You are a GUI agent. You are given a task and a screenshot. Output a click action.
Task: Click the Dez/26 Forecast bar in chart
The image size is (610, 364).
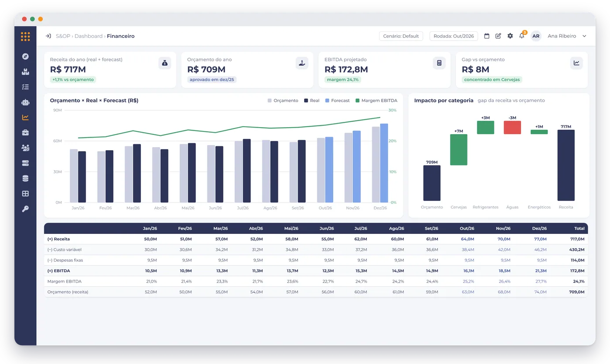click(384, 163)
